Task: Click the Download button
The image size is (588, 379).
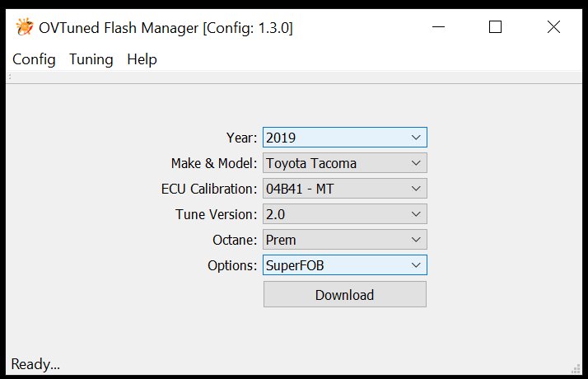Action: [x=344, y=295]
